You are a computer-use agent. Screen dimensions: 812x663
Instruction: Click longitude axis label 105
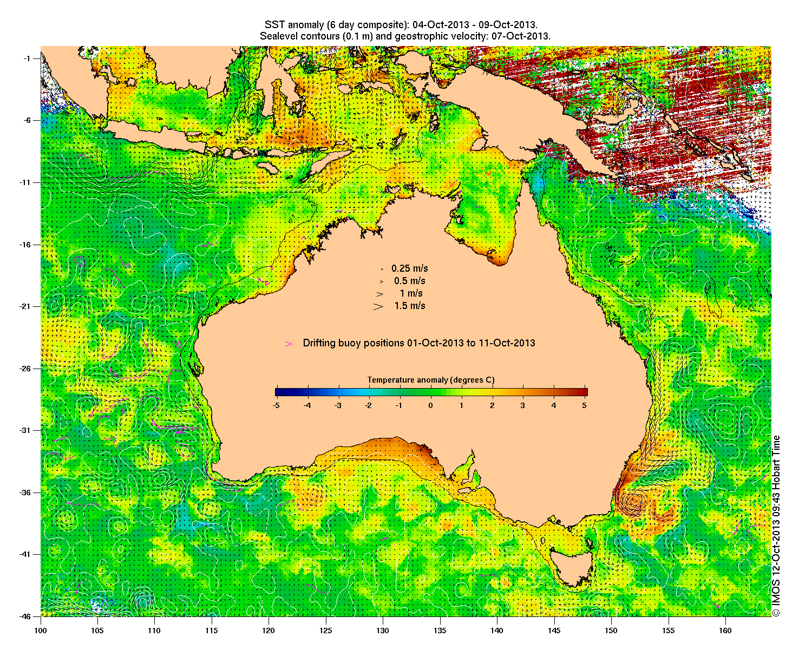point(97,631)
